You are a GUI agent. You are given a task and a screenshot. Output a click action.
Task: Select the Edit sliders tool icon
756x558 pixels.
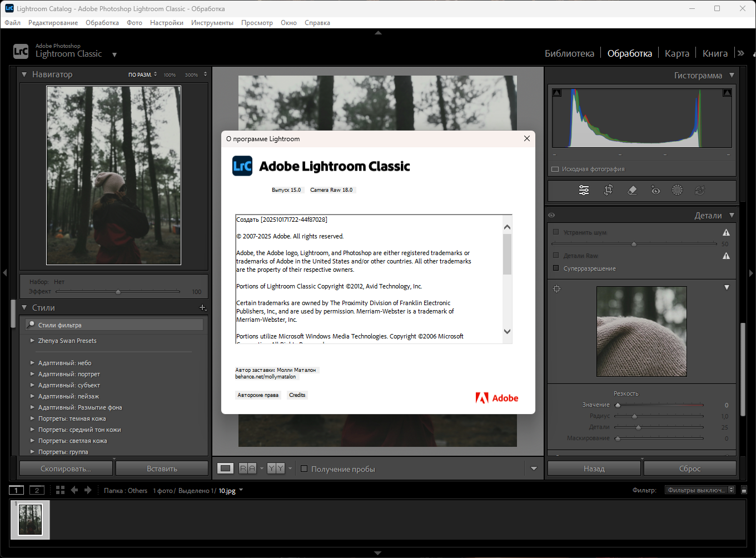tap(584, 190)
